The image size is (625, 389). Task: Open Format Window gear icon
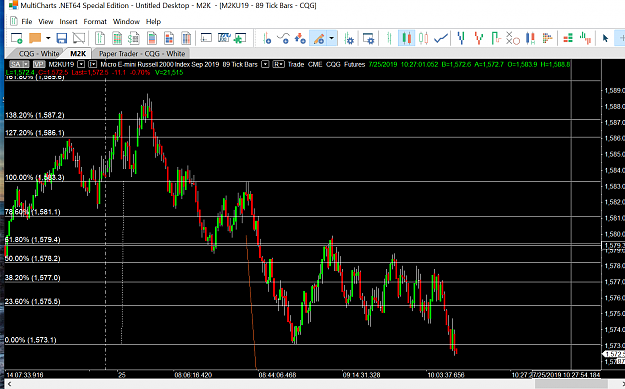click(x=369, y=38)
